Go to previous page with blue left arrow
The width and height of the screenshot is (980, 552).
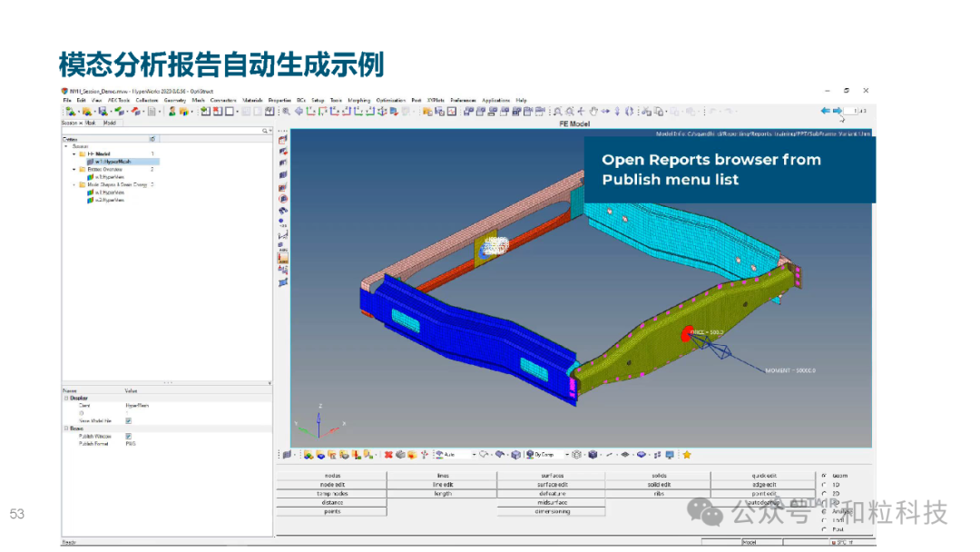826,111
